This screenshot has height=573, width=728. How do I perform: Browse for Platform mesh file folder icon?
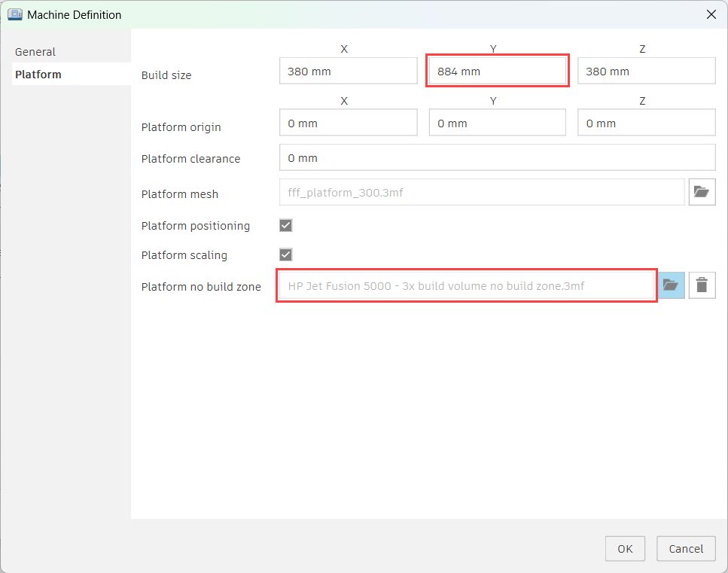click(x=701, y=192)
